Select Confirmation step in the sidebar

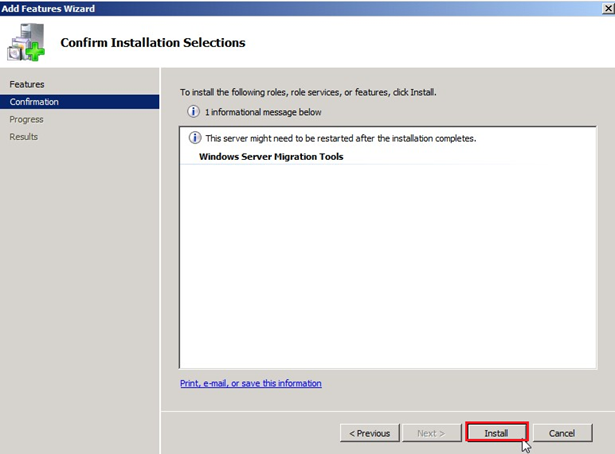[x=80, y=102]
